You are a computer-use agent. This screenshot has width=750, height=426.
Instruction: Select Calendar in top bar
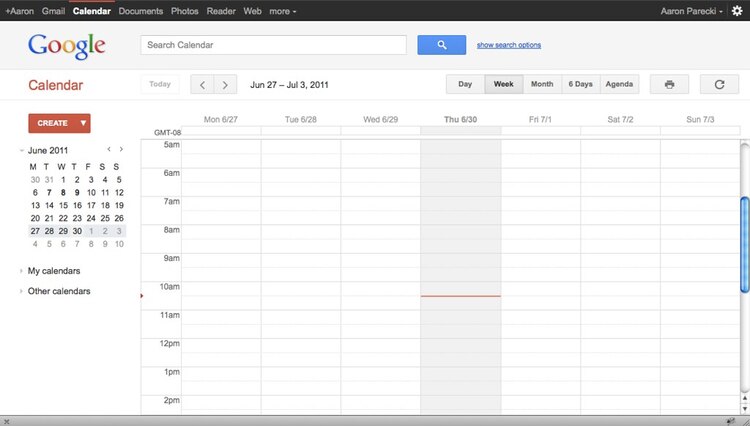[92, 11]
